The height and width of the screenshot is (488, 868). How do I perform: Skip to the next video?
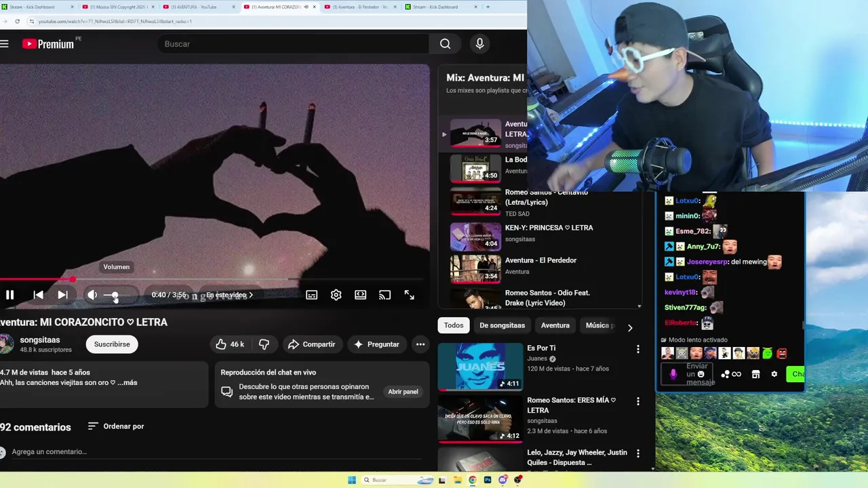[62, 295]
